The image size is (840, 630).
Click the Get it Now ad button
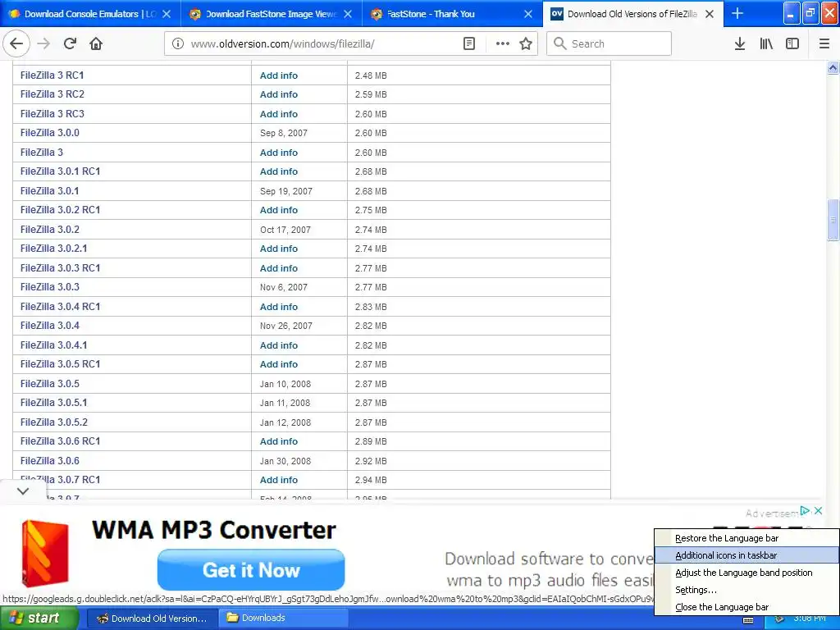251,570
